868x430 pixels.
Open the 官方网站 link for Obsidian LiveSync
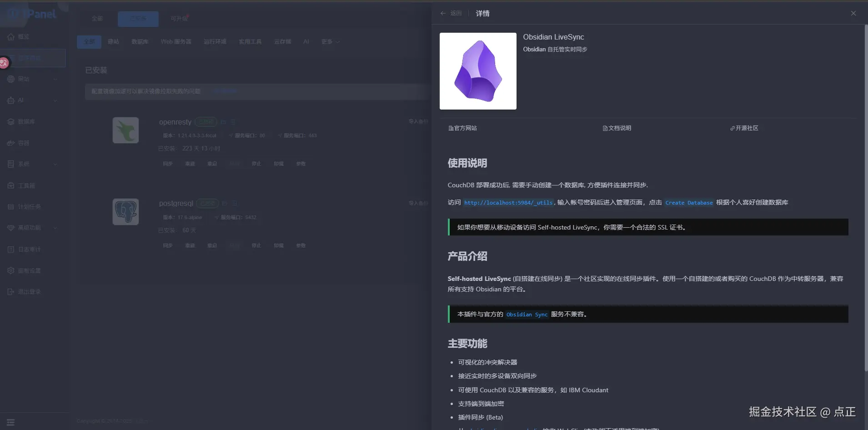coord(462,128)
